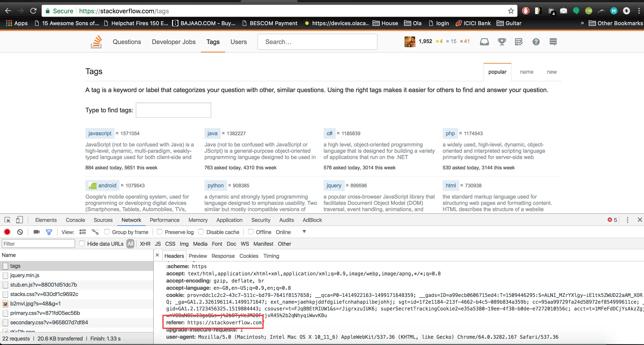Screen dimensions: 644x345
Task: Bookmark the page with the star icon
Action: tap(511, 11)
